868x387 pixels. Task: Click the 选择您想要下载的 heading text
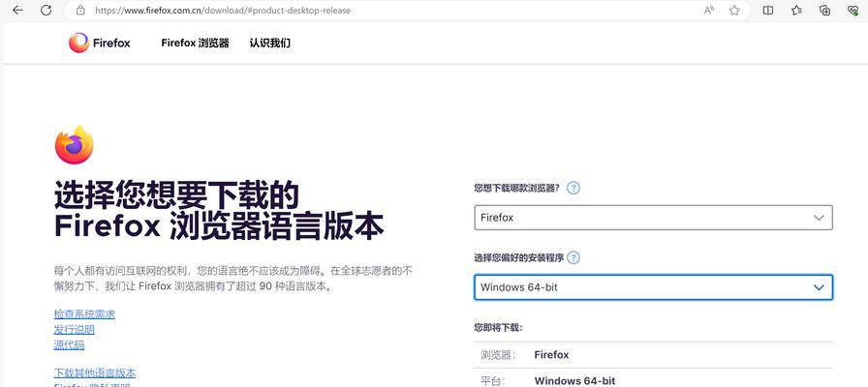[x=176, y=194]
